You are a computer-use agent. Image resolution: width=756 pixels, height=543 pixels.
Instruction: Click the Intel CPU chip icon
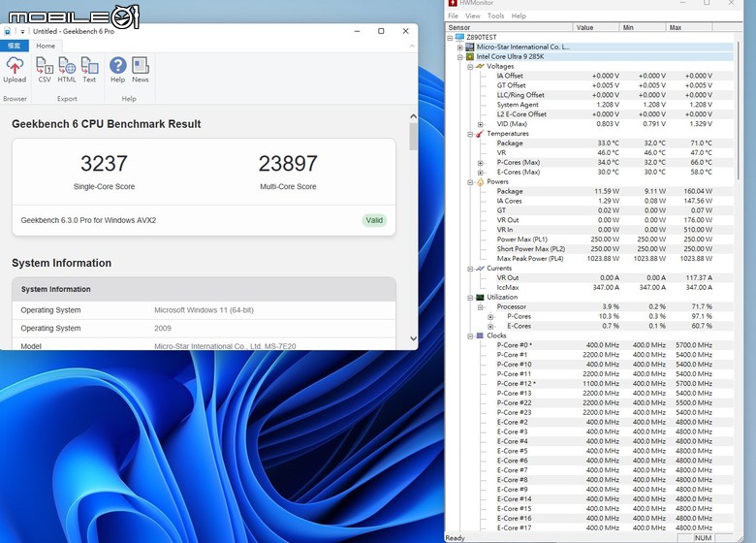point(470,56)
